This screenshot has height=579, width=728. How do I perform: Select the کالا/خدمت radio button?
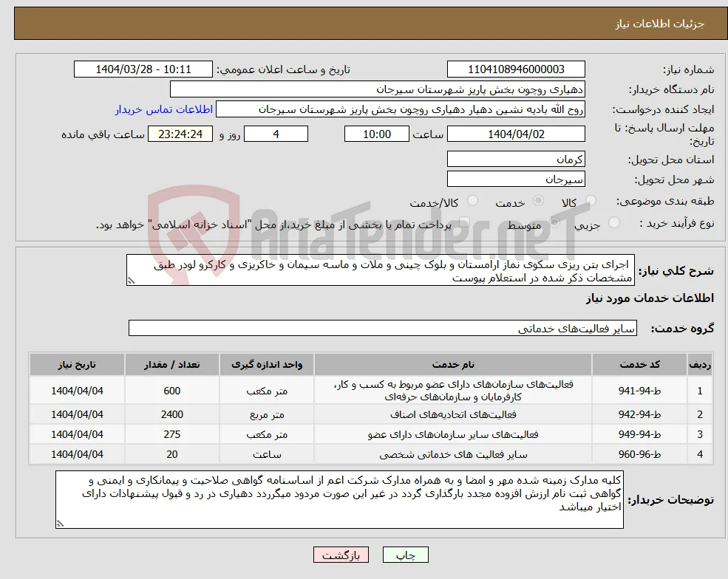click(472, 200)
